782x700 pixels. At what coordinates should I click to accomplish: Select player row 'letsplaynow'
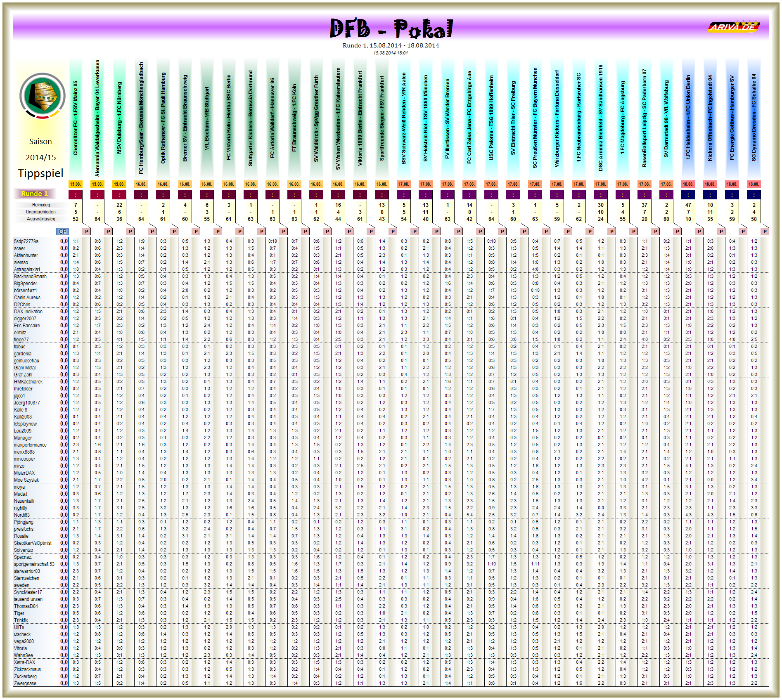click(391, 423)
